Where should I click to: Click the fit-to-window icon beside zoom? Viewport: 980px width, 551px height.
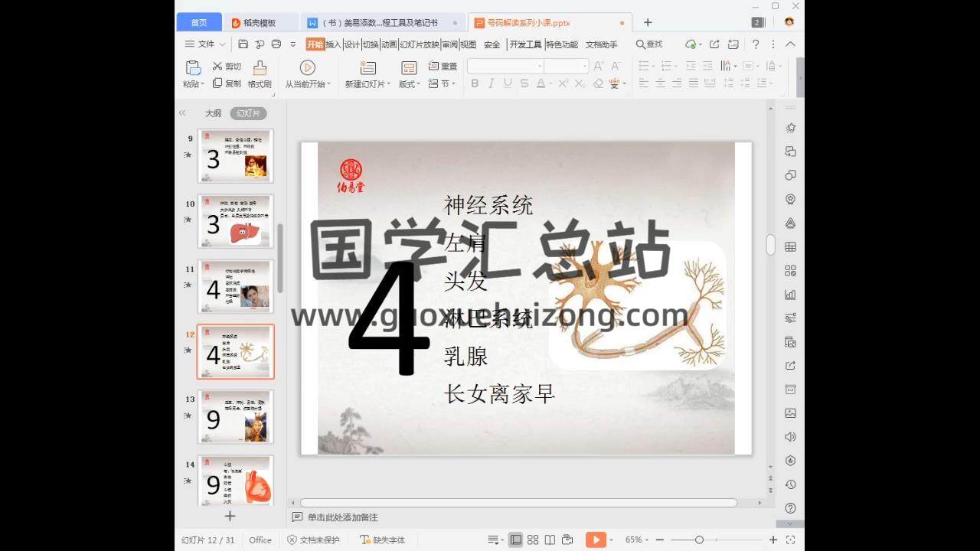tap(790, 540)
